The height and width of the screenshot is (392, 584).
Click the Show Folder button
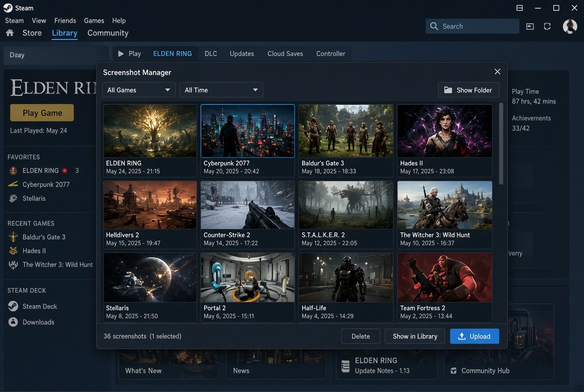click(468, 90)
